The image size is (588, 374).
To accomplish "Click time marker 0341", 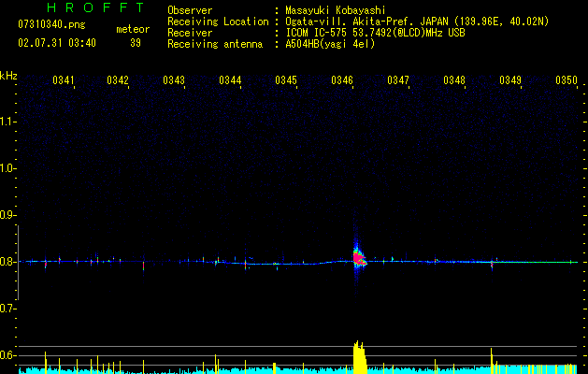I will [64, 80].
